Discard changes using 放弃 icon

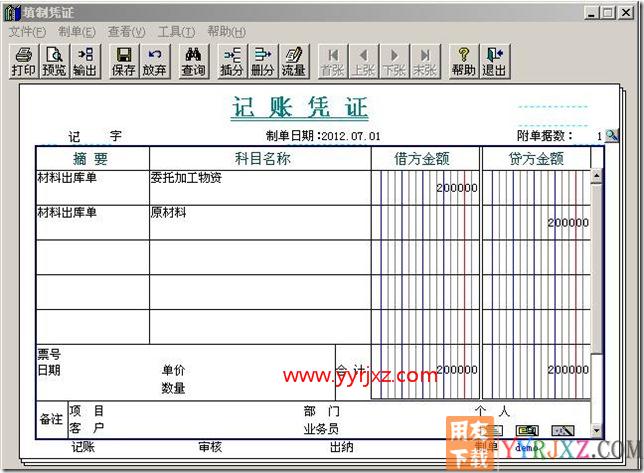(154, 61)
